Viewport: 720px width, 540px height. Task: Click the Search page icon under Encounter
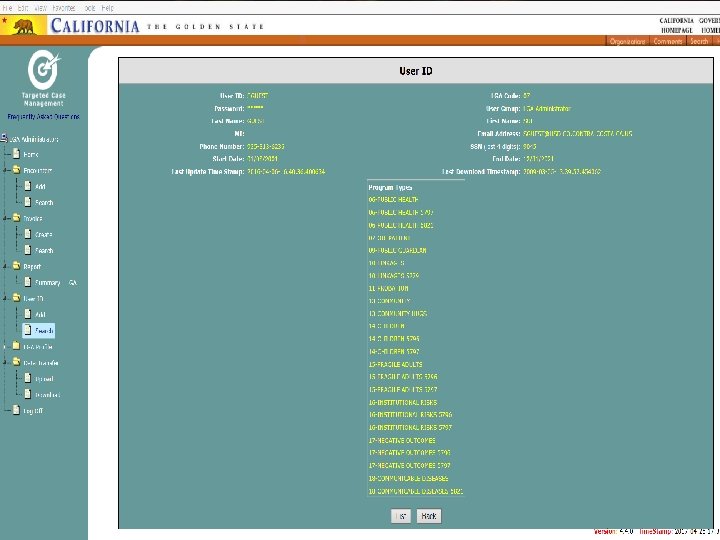[28, 202]
